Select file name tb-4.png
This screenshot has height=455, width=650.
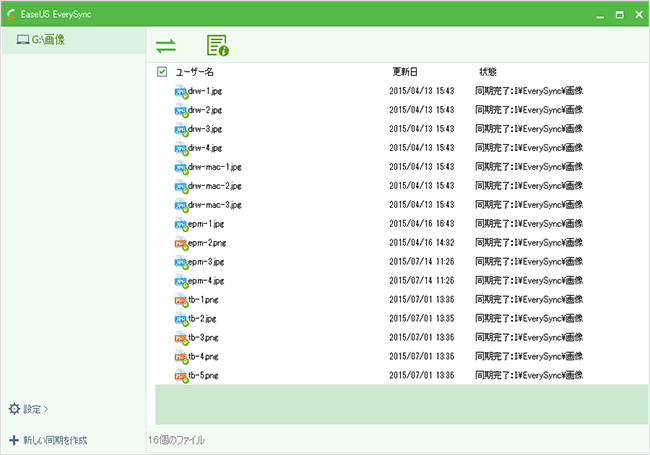203,357
